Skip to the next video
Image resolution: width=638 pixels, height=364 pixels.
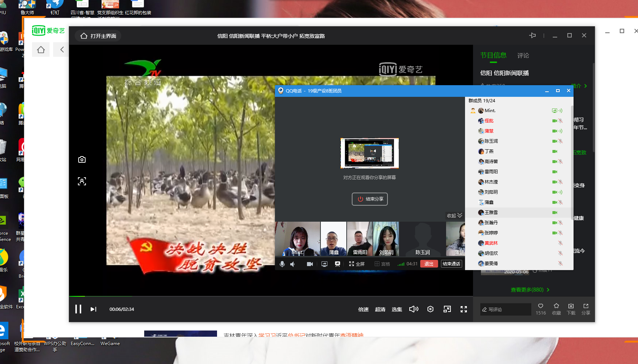click(93, 309)
